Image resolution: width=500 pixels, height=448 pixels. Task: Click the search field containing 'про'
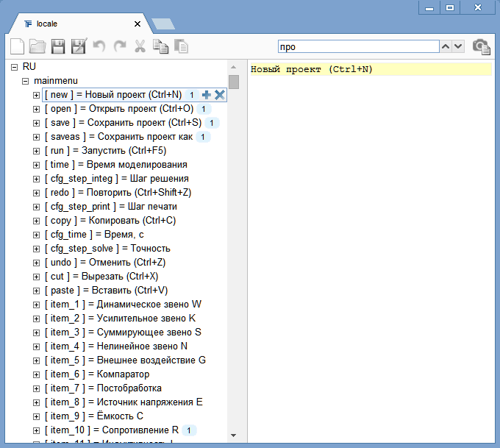tap(357, 46)
